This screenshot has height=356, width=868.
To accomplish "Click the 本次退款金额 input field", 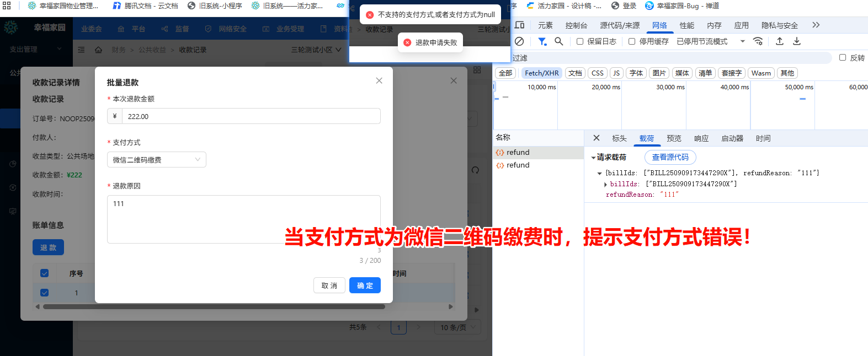I will (x=251, y=116).
